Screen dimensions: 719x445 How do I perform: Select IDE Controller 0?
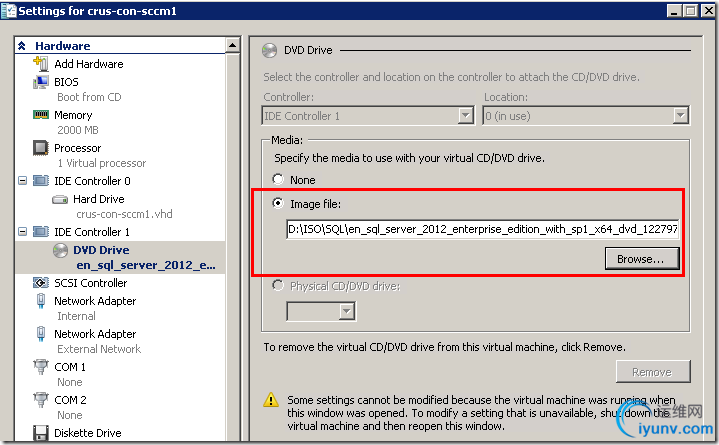pos(92,181)
